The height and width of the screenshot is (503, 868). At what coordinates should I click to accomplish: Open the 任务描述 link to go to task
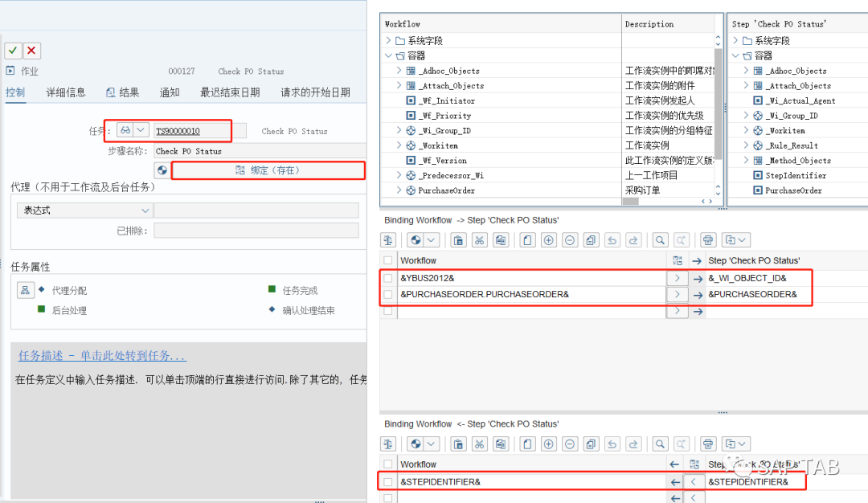point(102,356)
